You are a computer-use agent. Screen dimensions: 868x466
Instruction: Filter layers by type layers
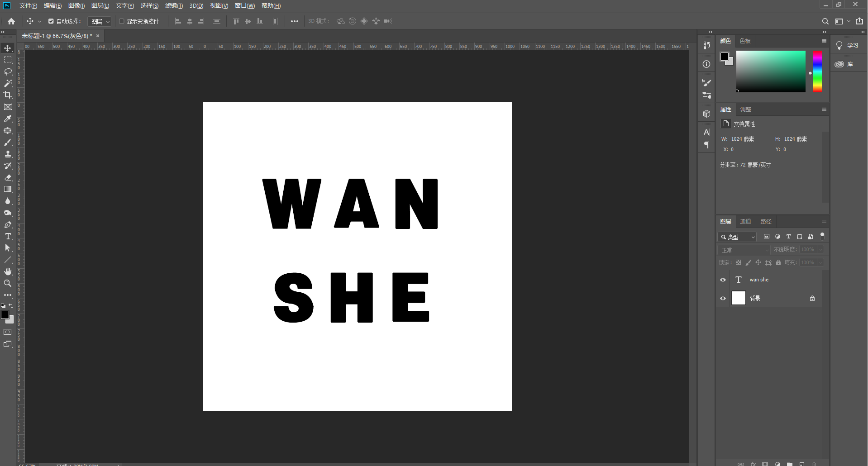[x=788, y=237]
